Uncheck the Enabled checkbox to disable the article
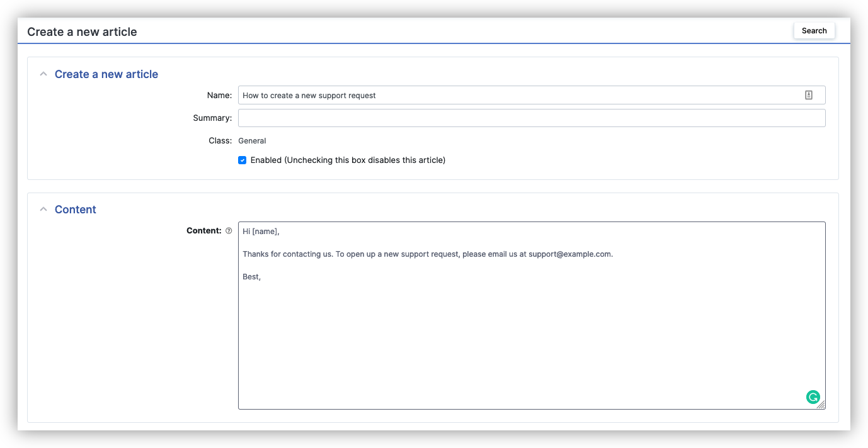 click(242, 160)
